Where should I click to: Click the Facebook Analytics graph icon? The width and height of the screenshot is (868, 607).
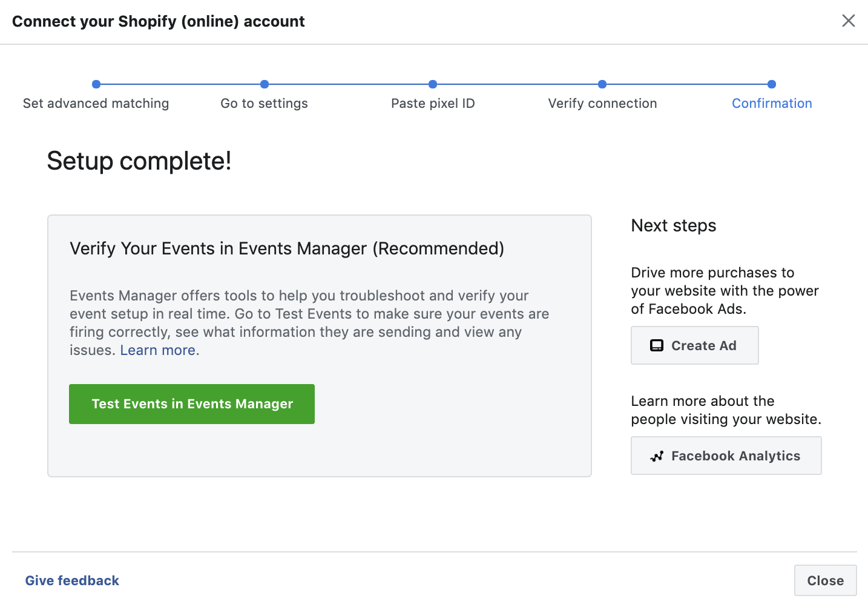point(657,456)
